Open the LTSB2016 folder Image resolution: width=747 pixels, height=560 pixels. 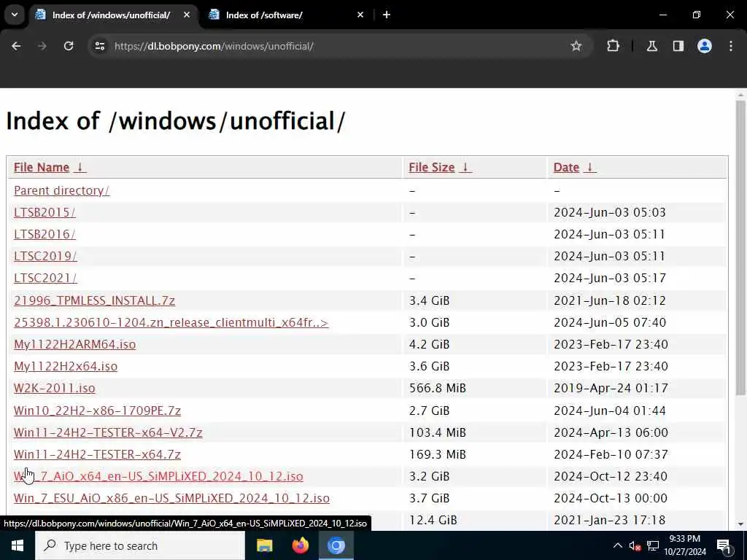[44, 234]
